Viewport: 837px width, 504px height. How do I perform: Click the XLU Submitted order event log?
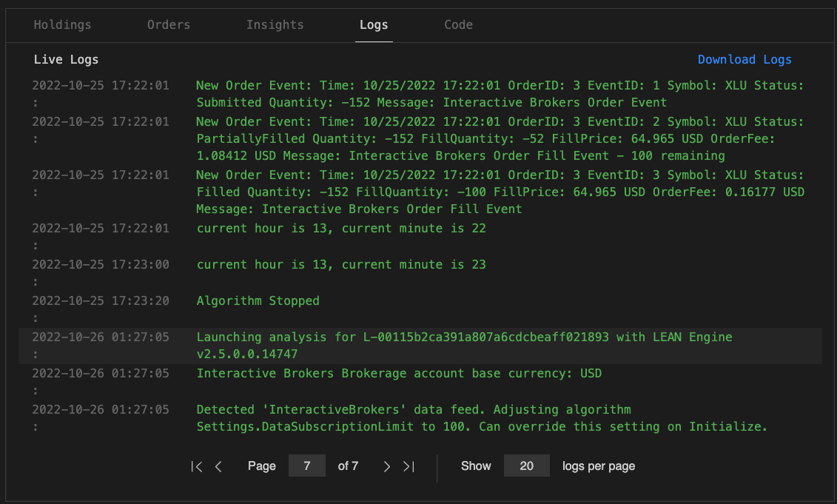pyautogui.click(x=500, y=94)
